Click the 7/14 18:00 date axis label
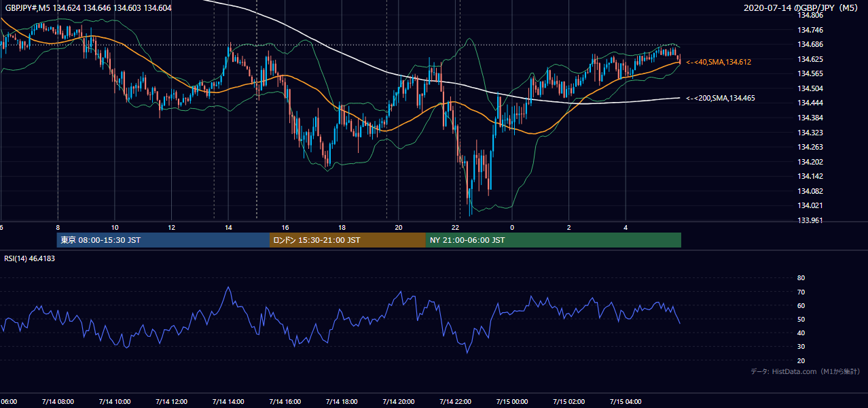This screenshot has height=408, width=868. coord(342,402)
